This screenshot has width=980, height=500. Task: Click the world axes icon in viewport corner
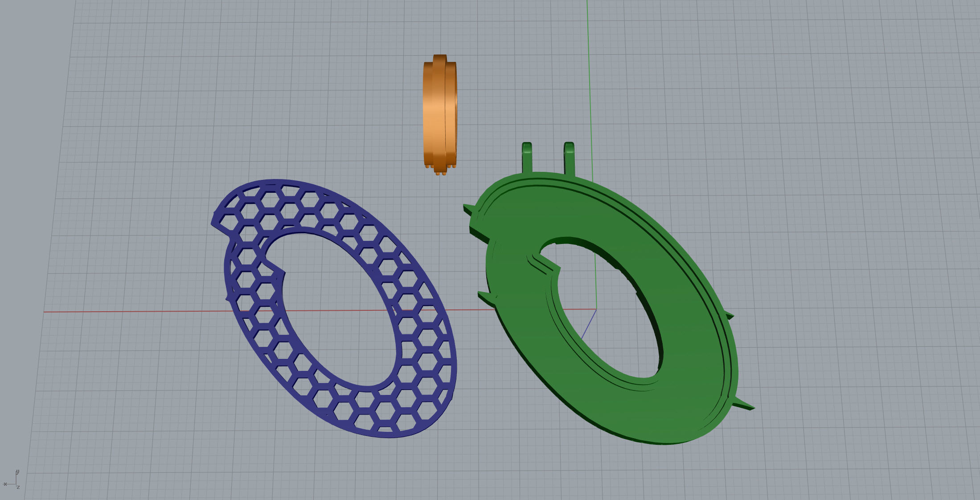[12, 479]
